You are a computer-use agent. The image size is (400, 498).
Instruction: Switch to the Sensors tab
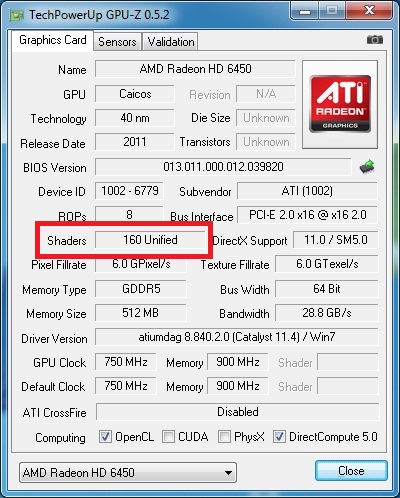[117, 42]
